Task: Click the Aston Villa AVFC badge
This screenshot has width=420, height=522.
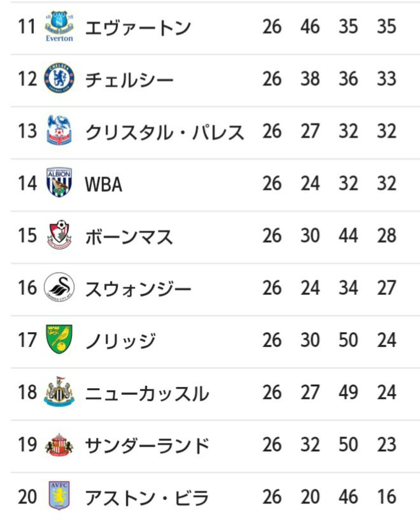Action: 59,496
